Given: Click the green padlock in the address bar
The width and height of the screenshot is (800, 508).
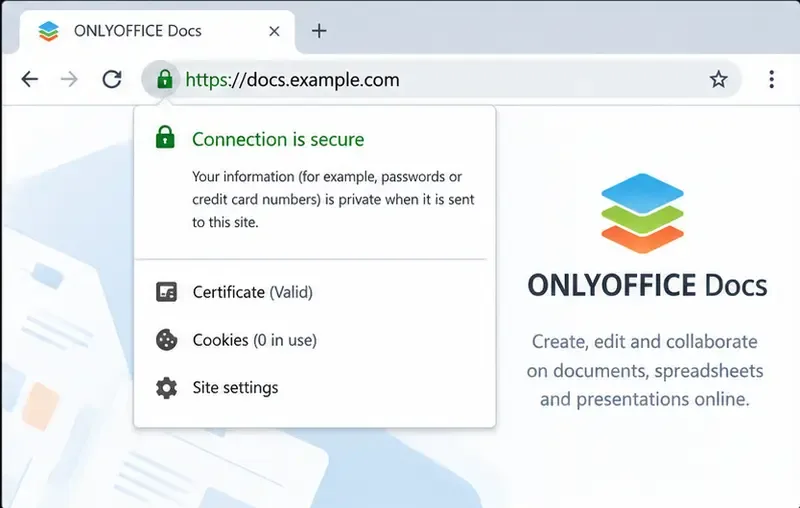Looking at the screenshot, I should [x=164, y=79].
